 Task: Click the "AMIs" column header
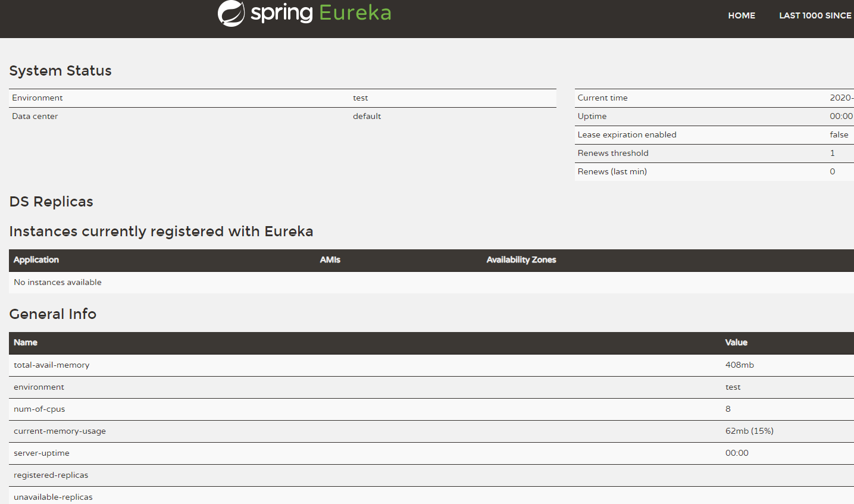(330, 260)
